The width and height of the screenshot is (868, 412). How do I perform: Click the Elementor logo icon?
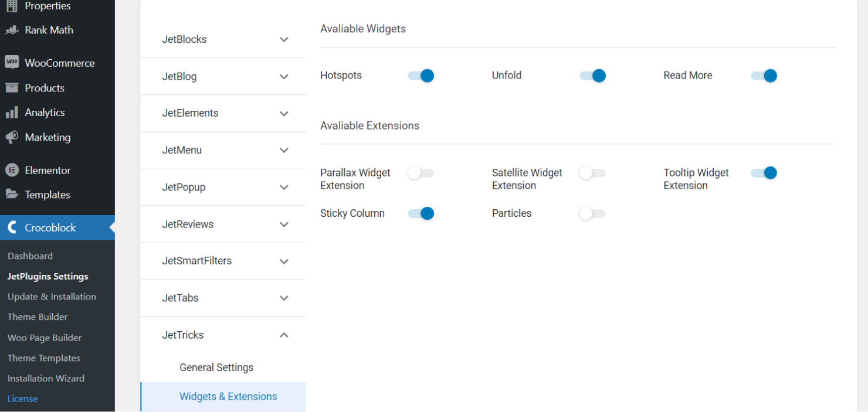[12, 171]
